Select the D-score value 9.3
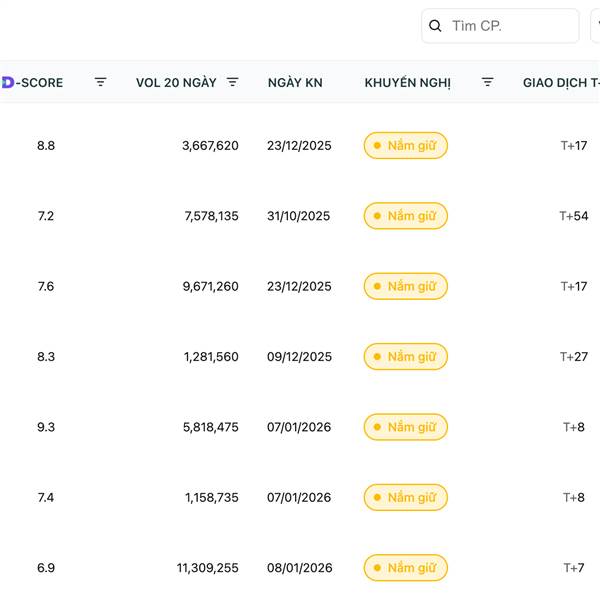 click(x=46, y=427)
